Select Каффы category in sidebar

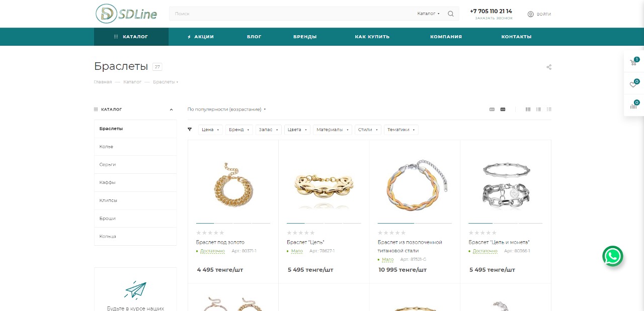[x=135, y=182]
